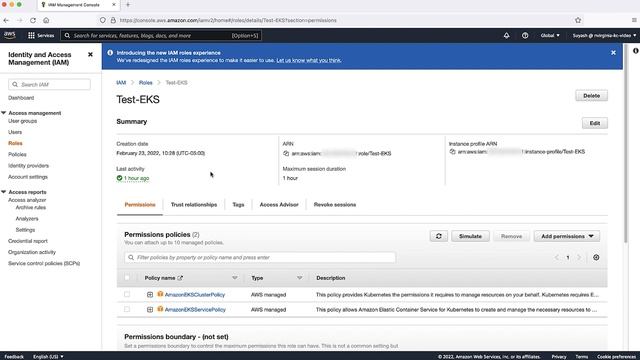Select all policies header checkbox
This screenshot has width=640, height=360.
pyautogui.click(x=127, y=278)
